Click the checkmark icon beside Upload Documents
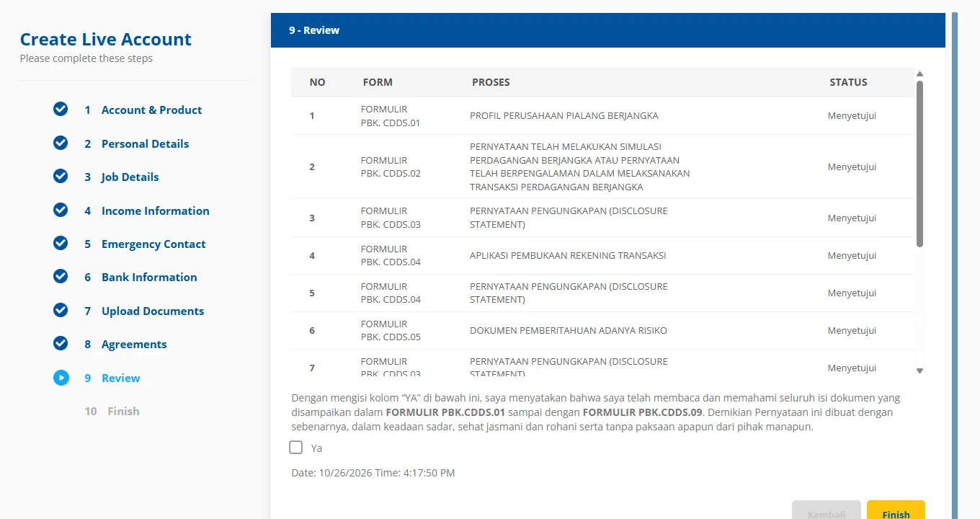This screenshot has width=980, height=519. point(61,310)
